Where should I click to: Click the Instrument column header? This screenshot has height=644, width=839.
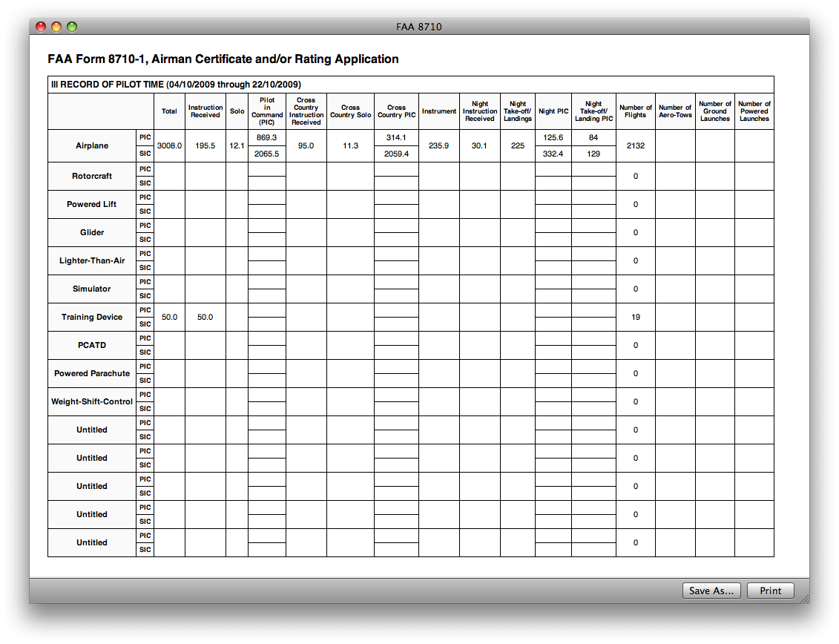(x=438, y=111)
